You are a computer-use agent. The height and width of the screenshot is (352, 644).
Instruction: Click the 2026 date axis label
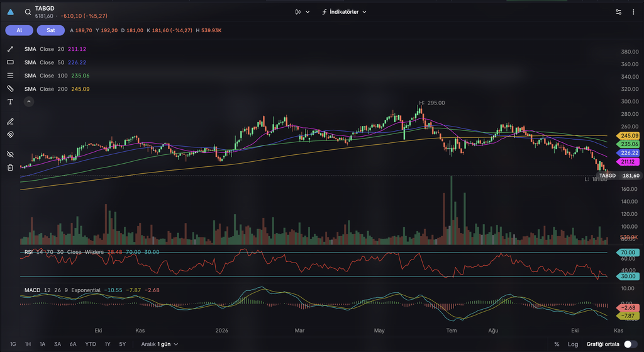point(222,331)
